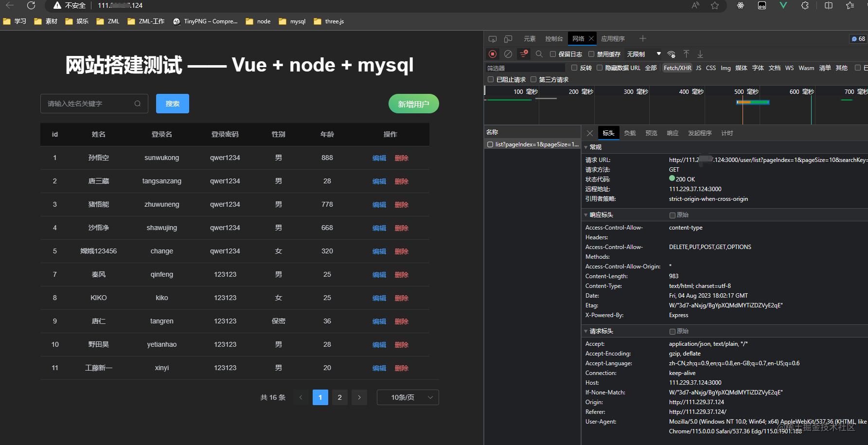This screenshot has height=445, width=868.
Task: Open the 计时 timing tab
Action: (x=727, y=133)
